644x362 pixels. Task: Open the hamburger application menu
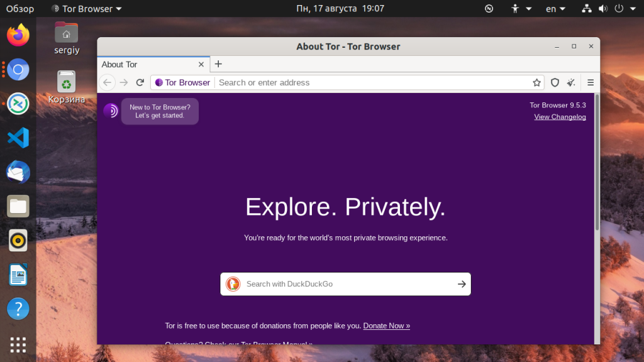[x=591, y=82]
